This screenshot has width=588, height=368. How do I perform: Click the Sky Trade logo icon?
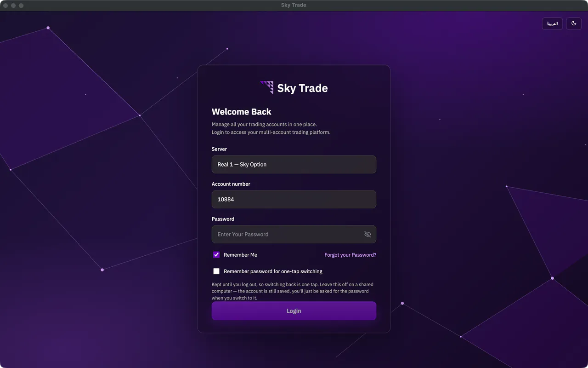point(267,87)
